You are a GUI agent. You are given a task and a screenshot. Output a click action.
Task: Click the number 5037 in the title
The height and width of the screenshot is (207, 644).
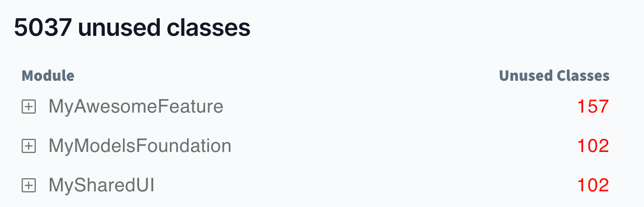(43, 28)
